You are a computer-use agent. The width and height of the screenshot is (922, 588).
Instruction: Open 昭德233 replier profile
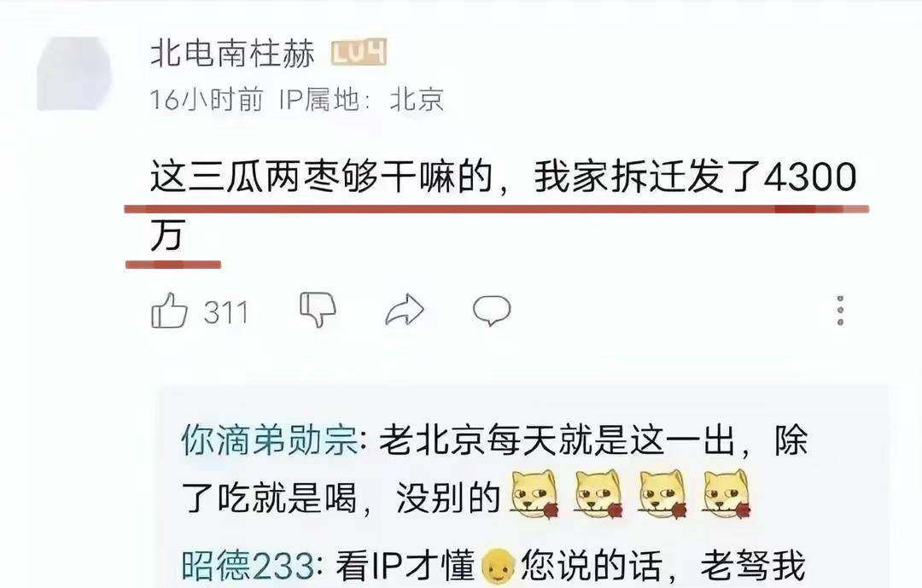click(x=248, y=565)
